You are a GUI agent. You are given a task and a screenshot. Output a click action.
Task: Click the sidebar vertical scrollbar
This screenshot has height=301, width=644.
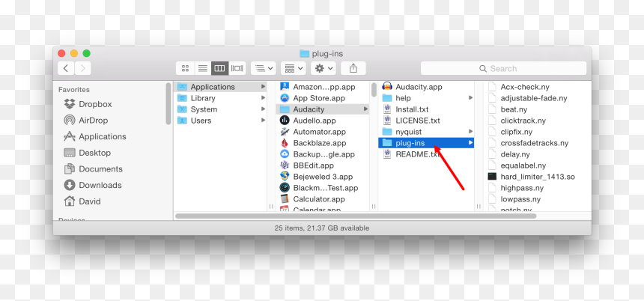point(168,103)
